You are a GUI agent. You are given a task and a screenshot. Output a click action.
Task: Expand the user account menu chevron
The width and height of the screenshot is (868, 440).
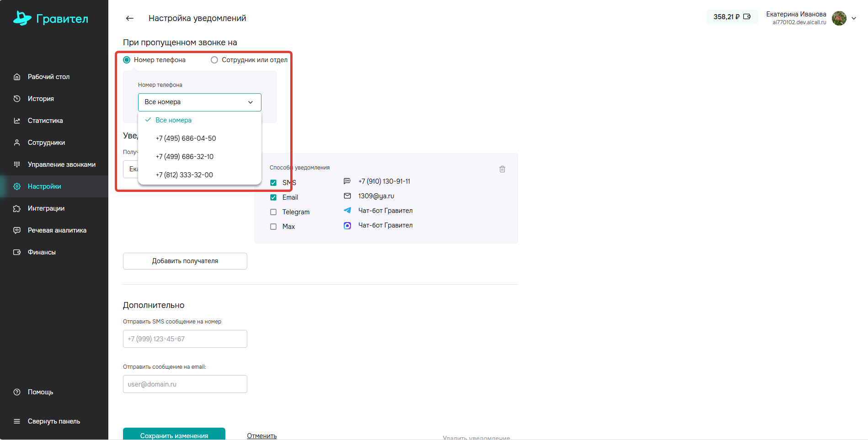pos(853,18)
